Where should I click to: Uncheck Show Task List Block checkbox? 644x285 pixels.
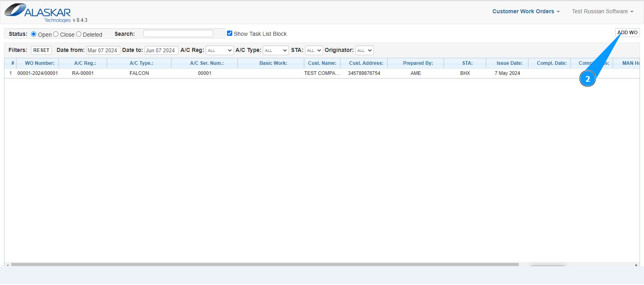pyautogui.click(x=229, y=33)
